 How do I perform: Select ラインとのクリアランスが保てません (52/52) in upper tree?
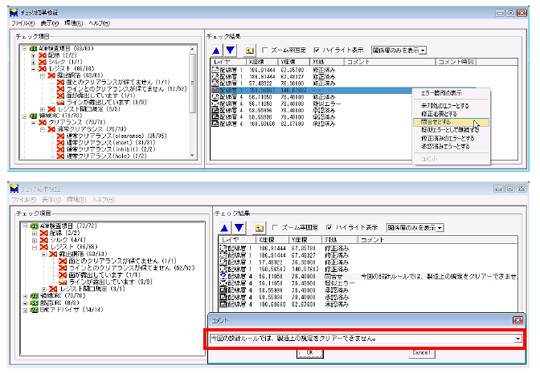point(126,89)
